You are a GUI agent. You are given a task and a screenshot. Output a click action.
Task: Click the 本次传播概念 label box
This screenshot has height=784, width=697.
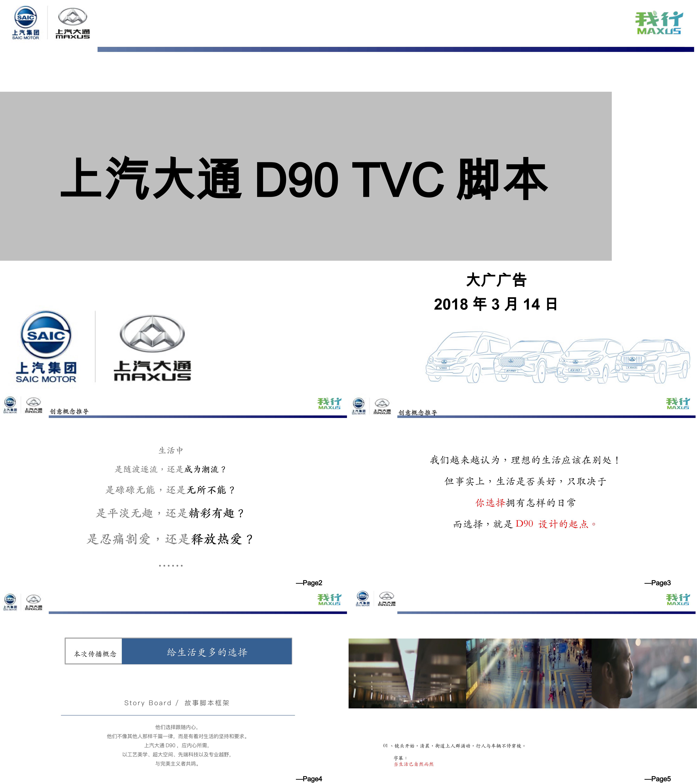point(94,651)
